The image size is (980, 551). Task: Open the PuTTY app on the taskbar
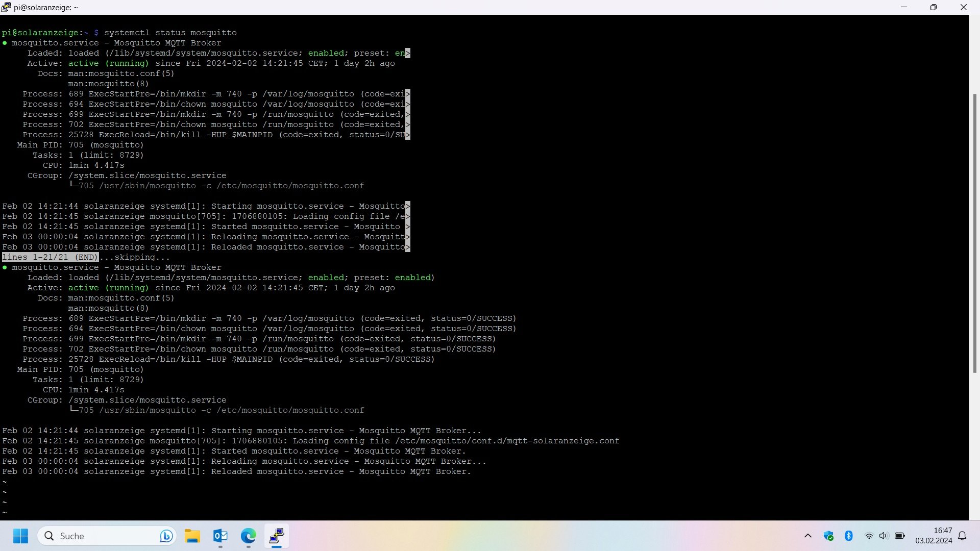pos(277,536)
